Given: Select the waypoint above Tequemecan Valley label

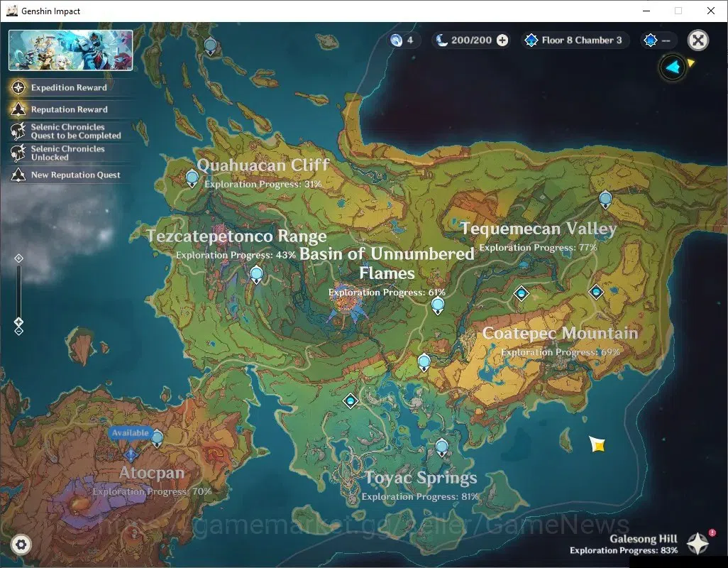Looking at the screenshot, I should (x=605, y=200).
